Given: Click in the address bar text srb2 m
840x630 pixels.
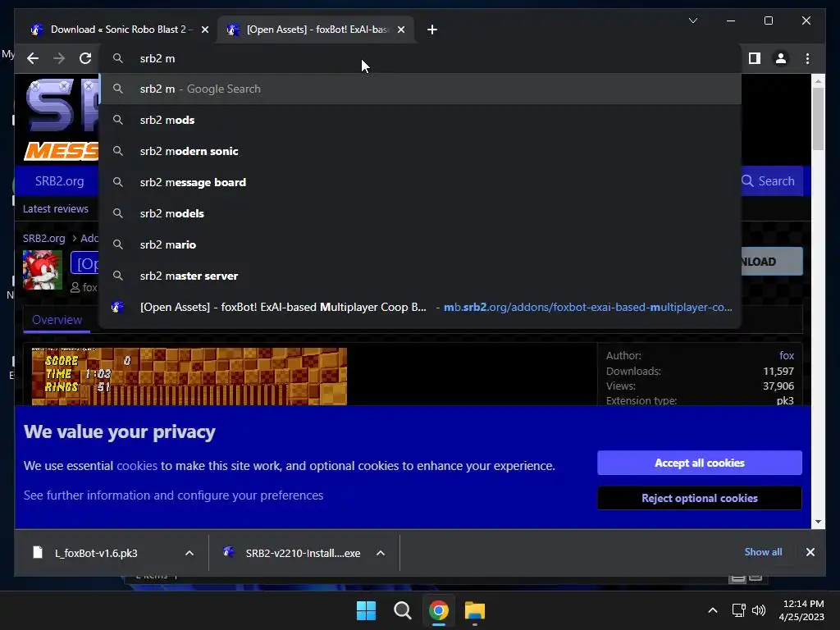Looking at the screenshot, I should coord(157,58).
